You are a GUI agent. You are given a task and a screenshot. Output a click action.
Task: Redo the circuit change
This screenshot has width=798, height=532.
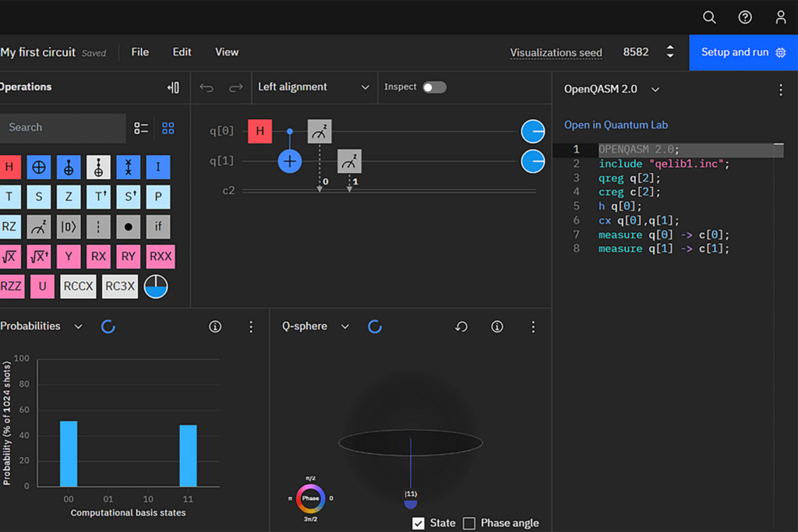(x=235, y=87)
